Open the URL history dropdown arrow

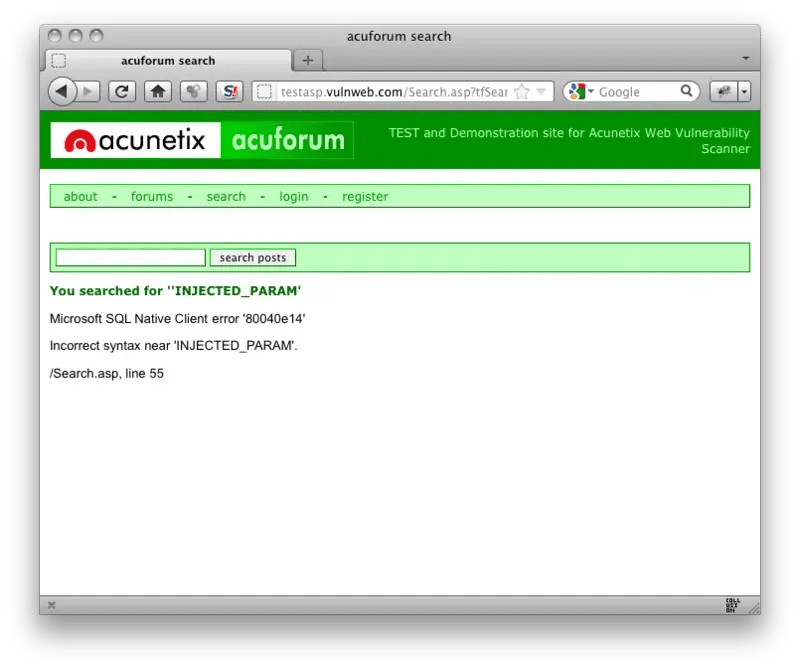coord(542,92)
